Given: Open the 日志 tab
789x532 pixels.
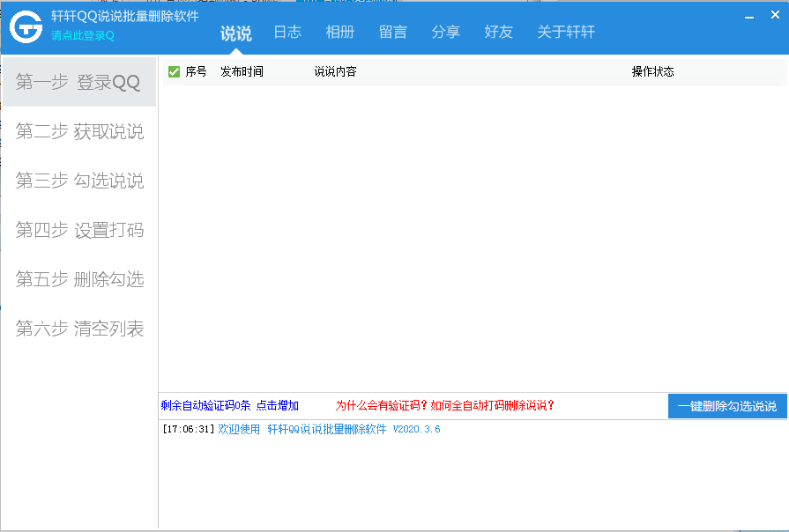Looking at the screenshot, I should (x=287, y=33).
